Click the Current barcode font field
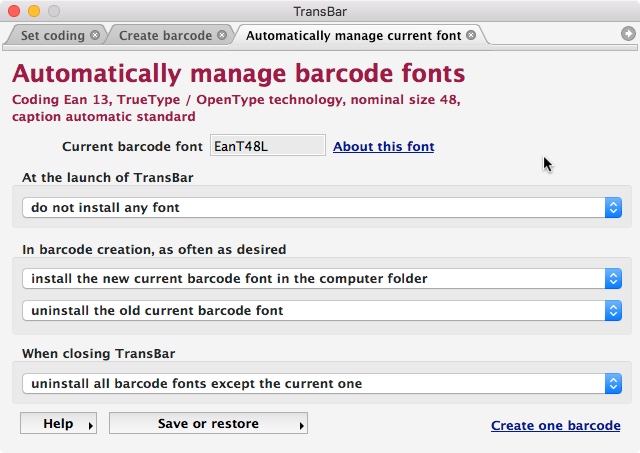The image size is (640, 453). pos(268,145)
